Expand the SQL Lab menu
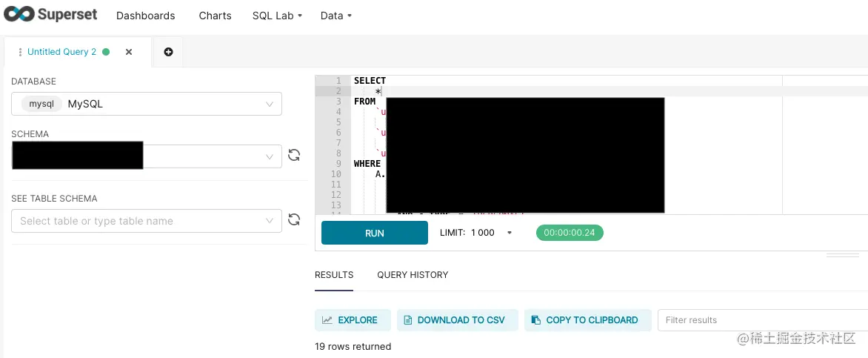This screenshot has height=358, width=868. point(277,16)
